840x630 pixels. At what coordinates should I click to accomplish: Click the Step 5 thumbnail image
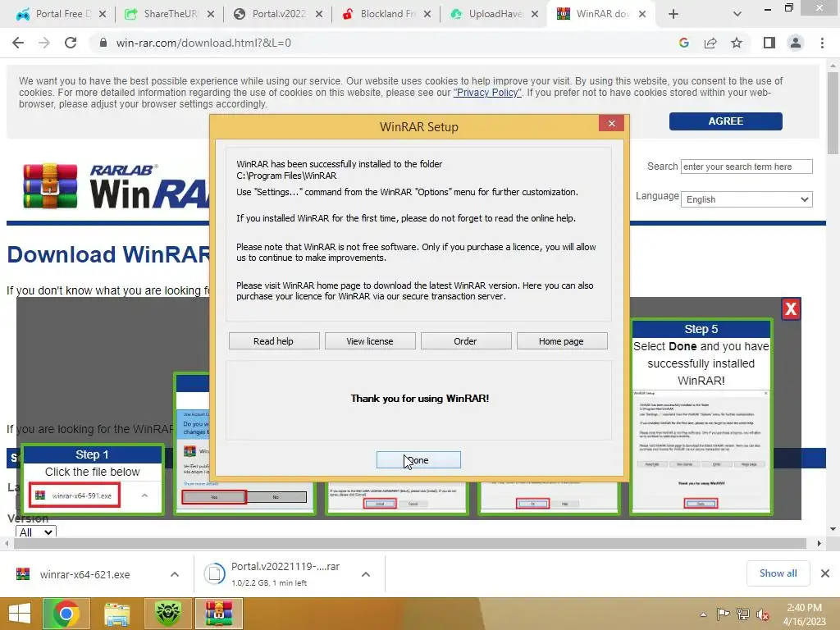pyautogui.click(x=701, y=452)
